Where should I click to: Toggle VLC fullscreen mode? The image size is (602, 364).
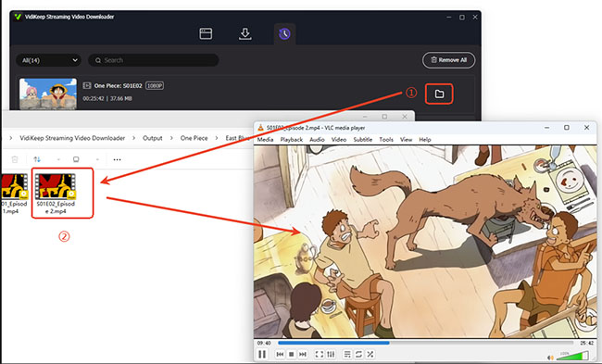(319, 354)
